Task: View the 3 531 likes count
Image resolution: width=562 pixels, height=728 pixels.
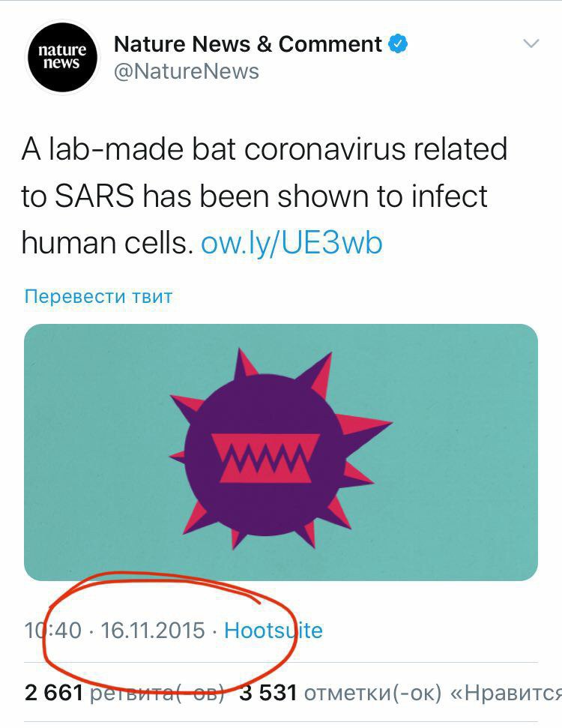Action: (x=268, y=694)
